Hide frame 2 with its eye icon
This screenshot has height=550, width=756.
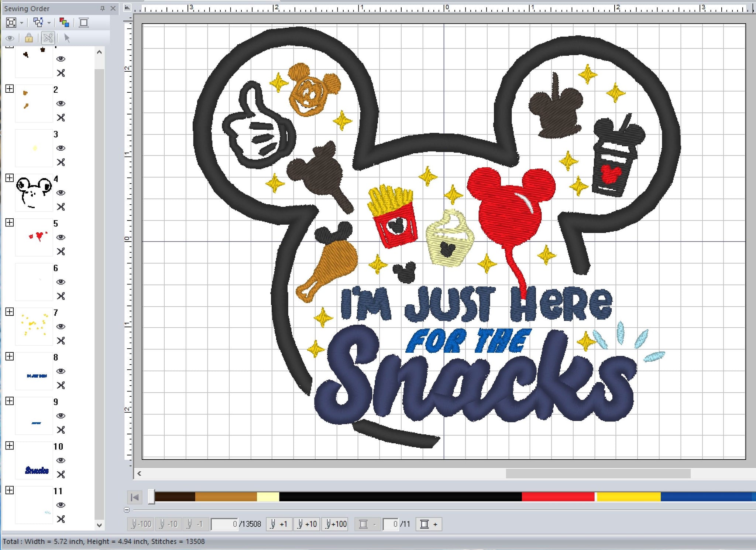61,103
